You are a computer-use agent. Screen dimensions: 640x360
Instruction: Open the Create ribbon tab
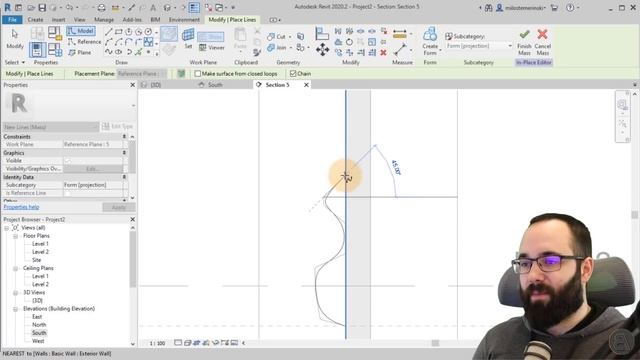coord(36,20)
